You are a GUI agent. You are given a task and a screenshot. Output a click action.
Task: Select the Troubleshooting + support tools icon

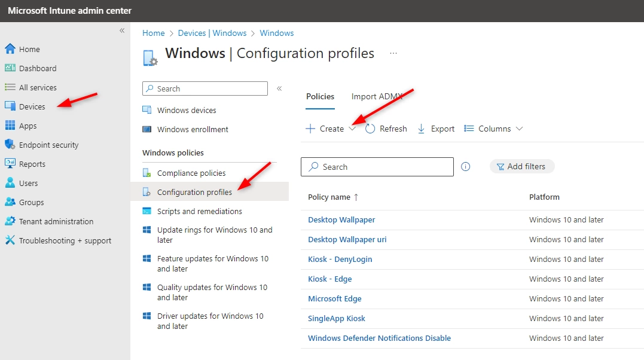[x=10, y=240]
